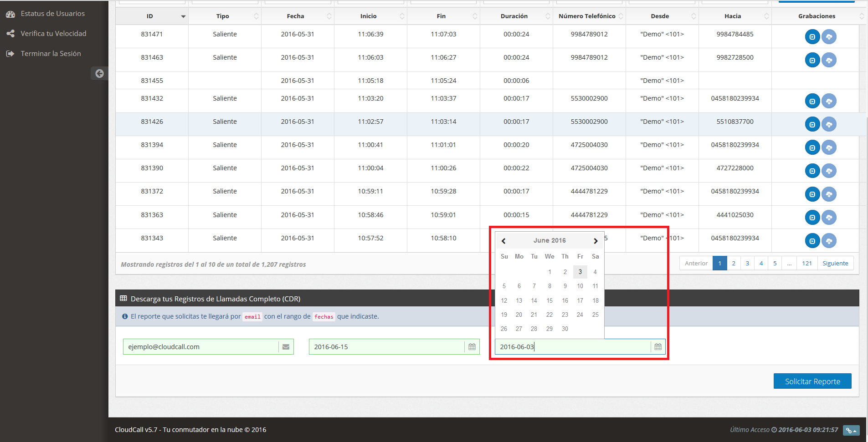This screenshot has height=442, width=868.
Task: Download recording for call 831363
Action: pos(829,218)
